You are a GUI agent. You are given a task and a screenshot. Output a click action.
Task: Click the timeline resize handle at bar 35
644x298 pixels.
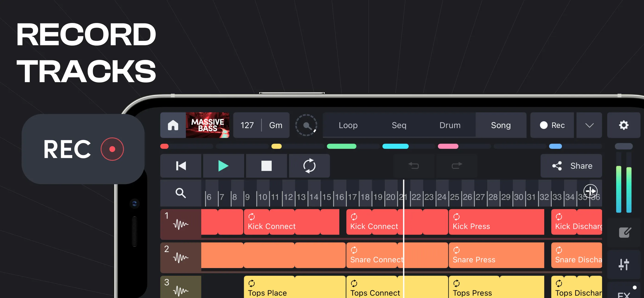pyautogui.click(x=590, y=191)
